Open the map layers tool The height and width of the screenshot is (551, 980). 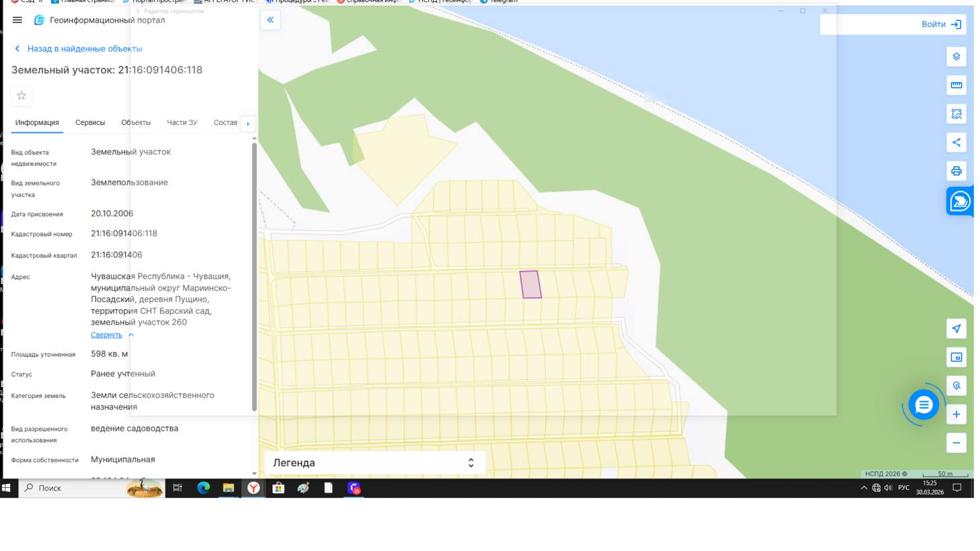[956, 57]
